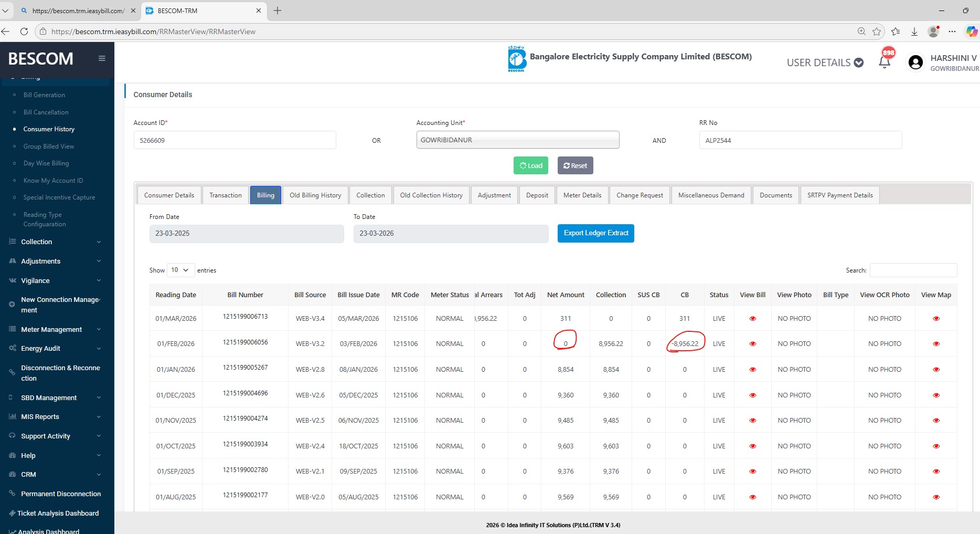Open View Bill eye for 01/MAR/2026 row

[752, 319]
